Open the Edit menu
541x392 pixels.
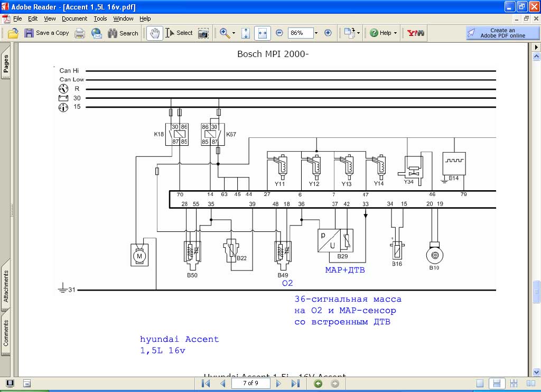click(33, 18)
